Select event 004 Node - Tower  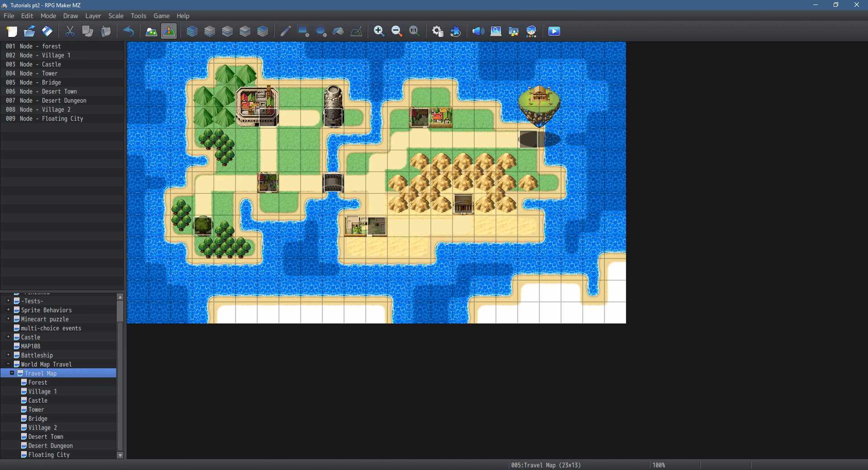(x=62, y=73)
